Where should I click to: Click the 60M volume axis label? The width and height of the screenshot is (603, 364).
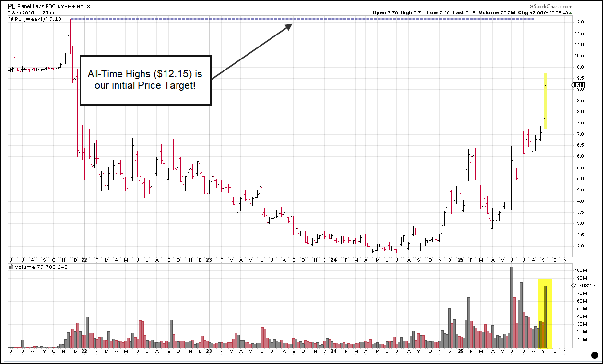point(581,301)
